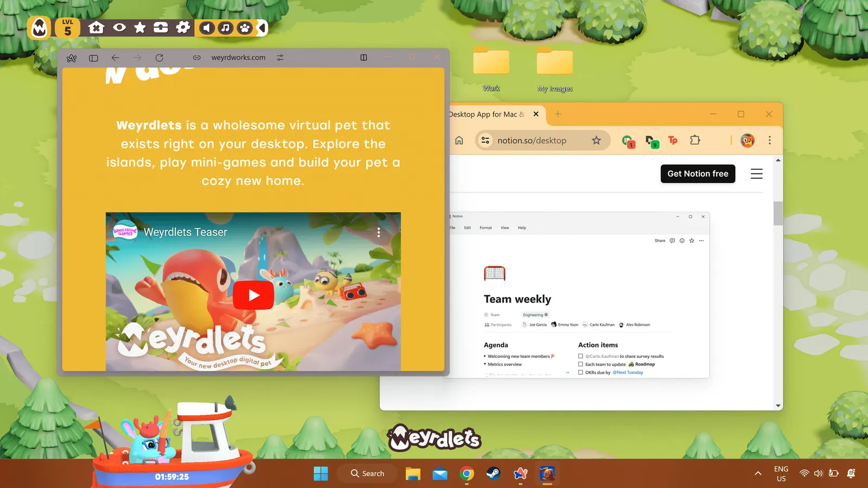Click the Weyrdlets Teaser video title

click(x=186, y=232)
